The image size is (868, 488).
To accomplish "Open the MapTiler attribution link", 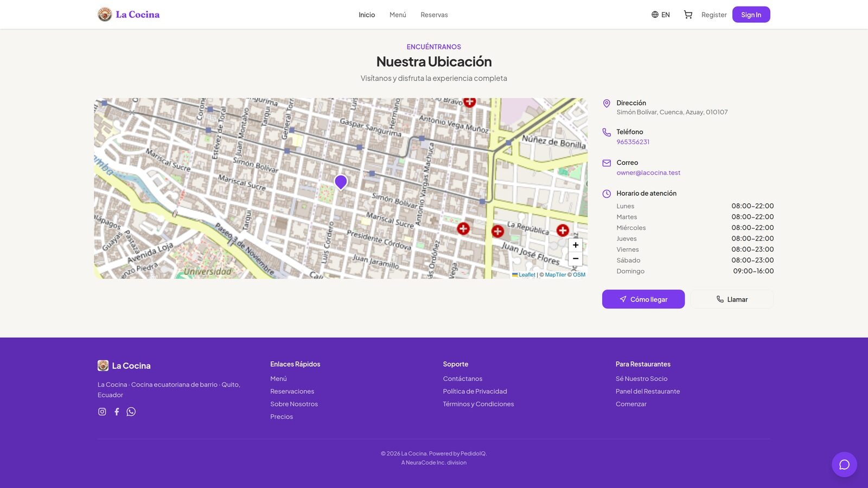I will click(555, 275).
